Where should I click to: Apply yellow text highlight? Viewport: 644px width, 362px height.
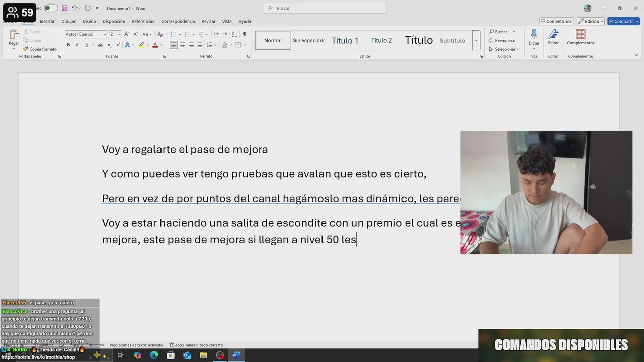141,45
